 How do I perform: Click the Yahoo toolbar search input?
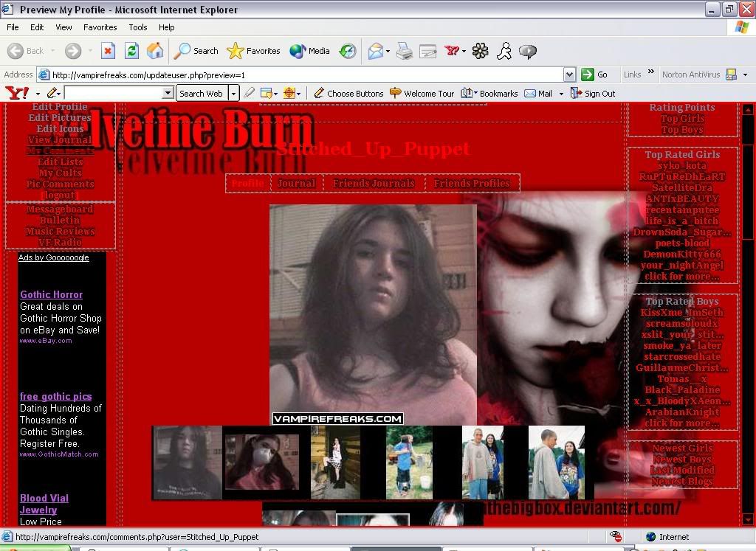(113, 93)
